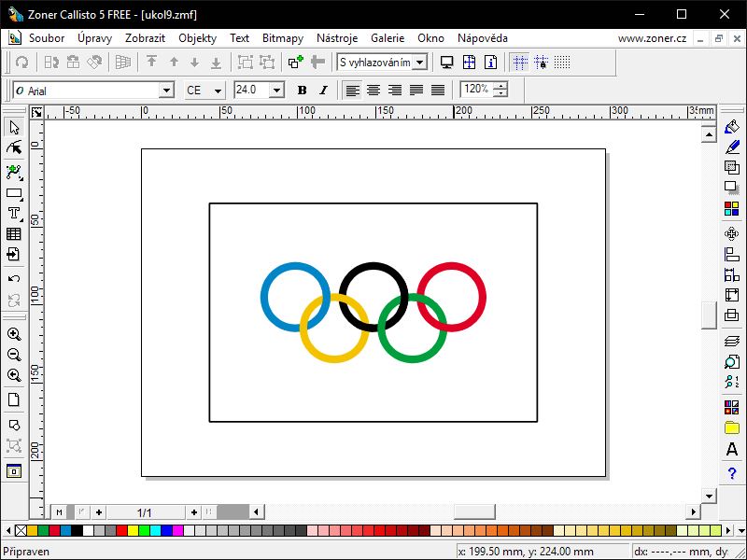The height and width of the screenshot is (560, 747).
Task: Click the send to back arrow icon
Action: (x=217, y=62)
